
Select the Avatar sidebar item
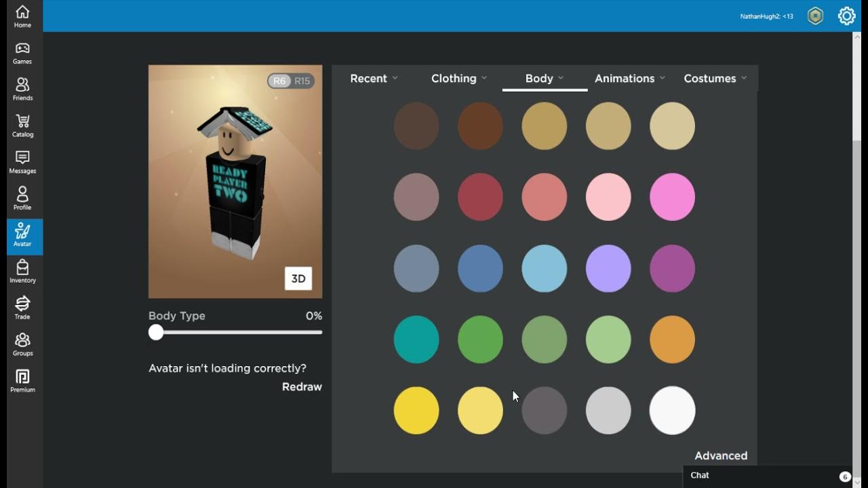point(24,236)
